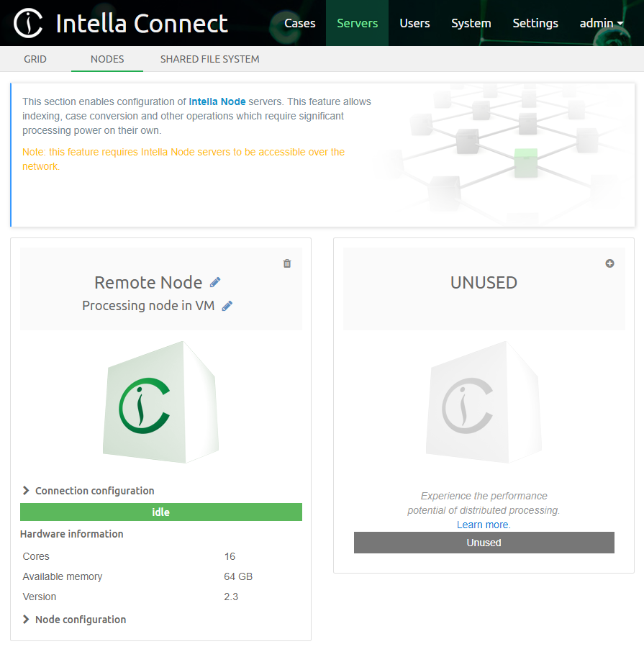Open the Users menu
The width and height of the screenshot is (644, 657).
coord(414,23)
